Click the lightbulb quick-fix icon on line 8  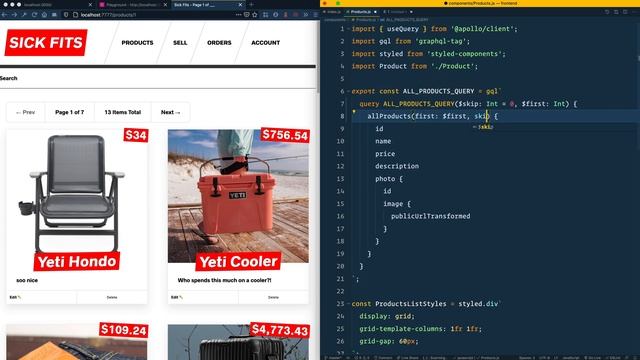point(354,112)
